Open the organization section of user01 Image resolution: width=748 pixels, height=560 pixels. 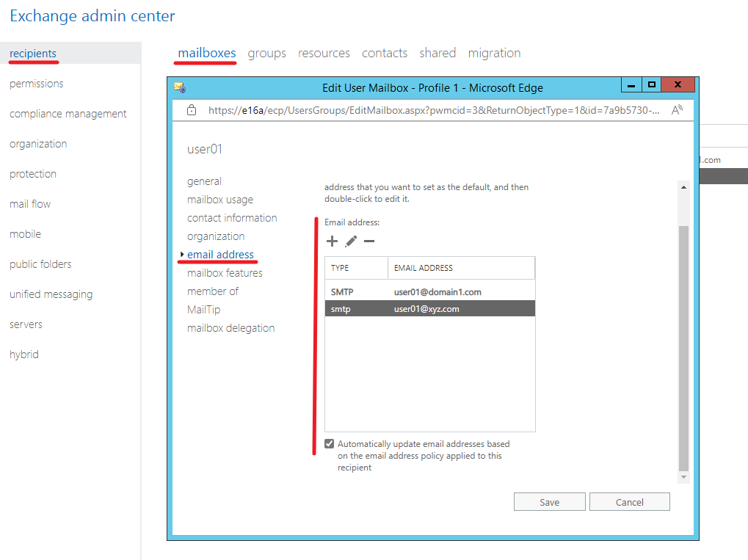coord(216,236)
